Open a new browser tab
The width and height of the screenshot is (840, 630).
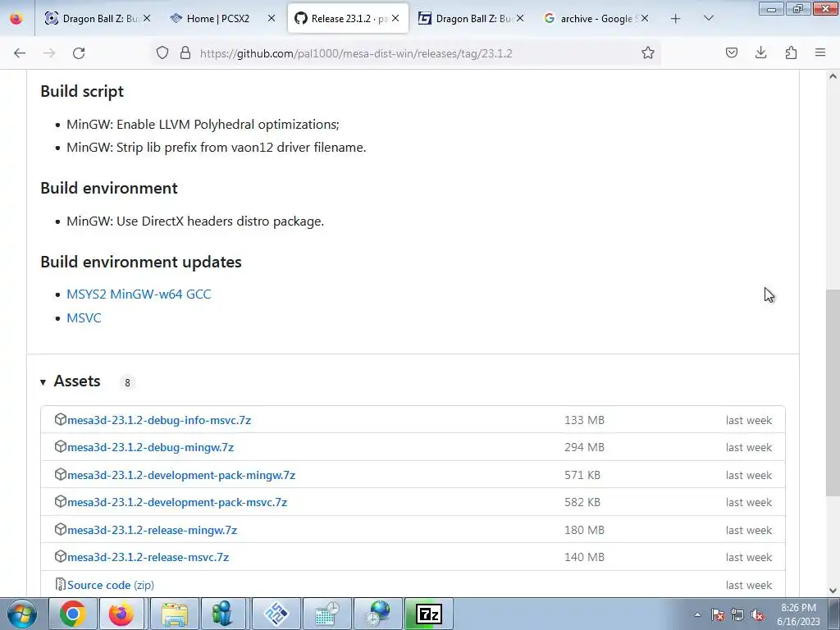point(676,19)
